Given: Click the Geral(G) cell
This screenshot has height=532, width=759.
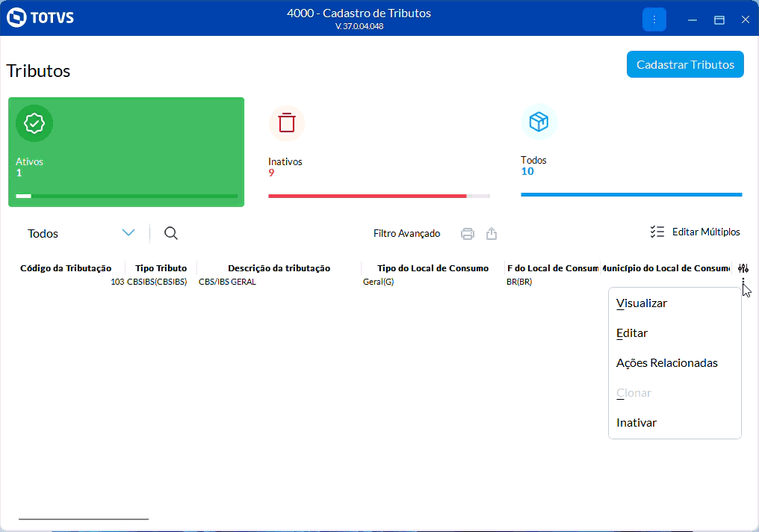Looking at the screenshot, I should 379,282.
